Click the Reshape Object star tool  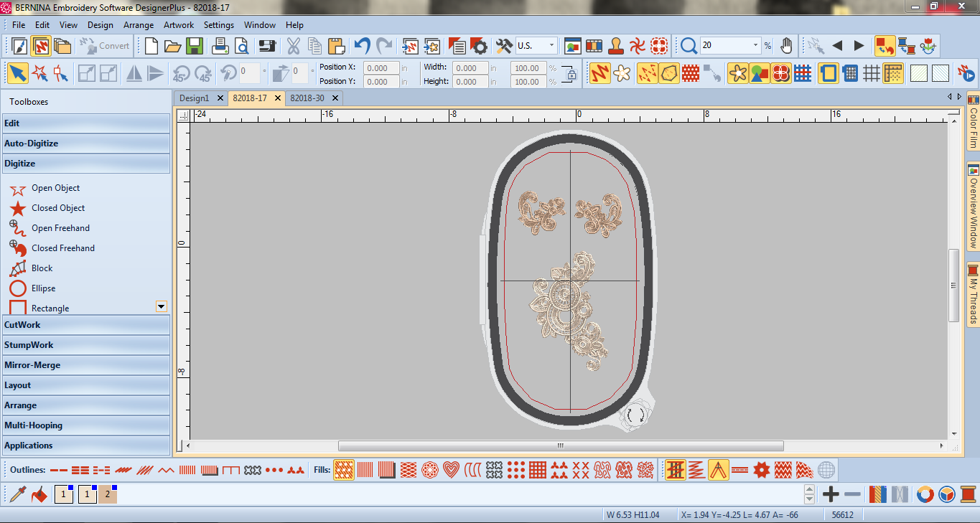pos(39,73)
